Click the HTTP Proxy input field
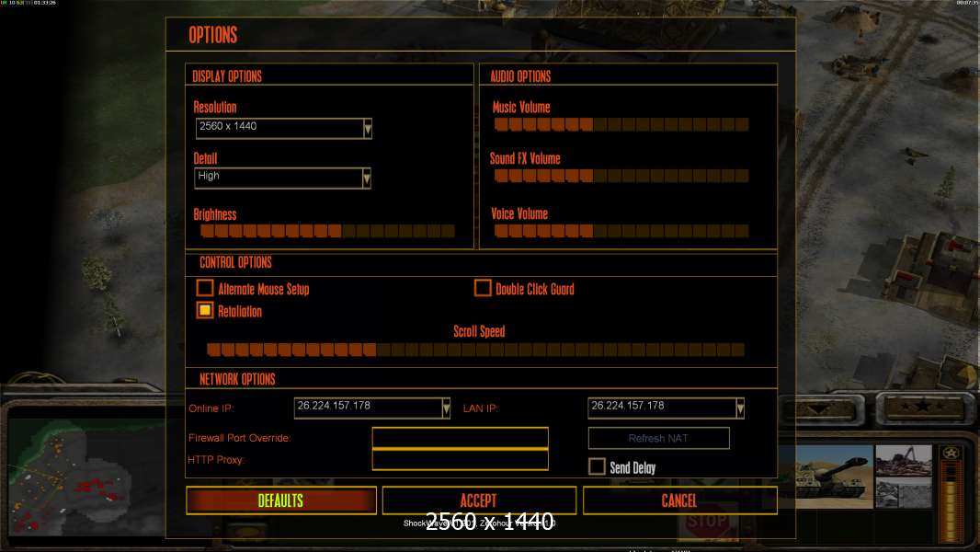This screenshot has width=980, height=552. tap(460, 459)
